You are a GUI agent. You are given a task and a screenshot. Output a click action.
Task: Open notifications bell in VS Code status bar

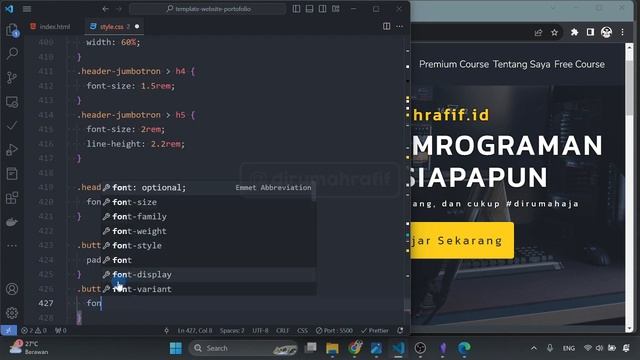pos(400,330)
